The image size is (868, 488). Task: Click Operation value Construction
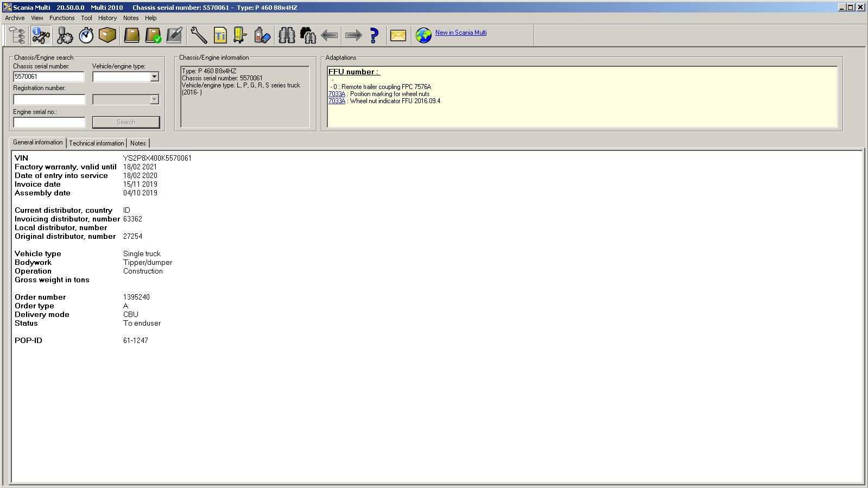(x=143, y=271)
